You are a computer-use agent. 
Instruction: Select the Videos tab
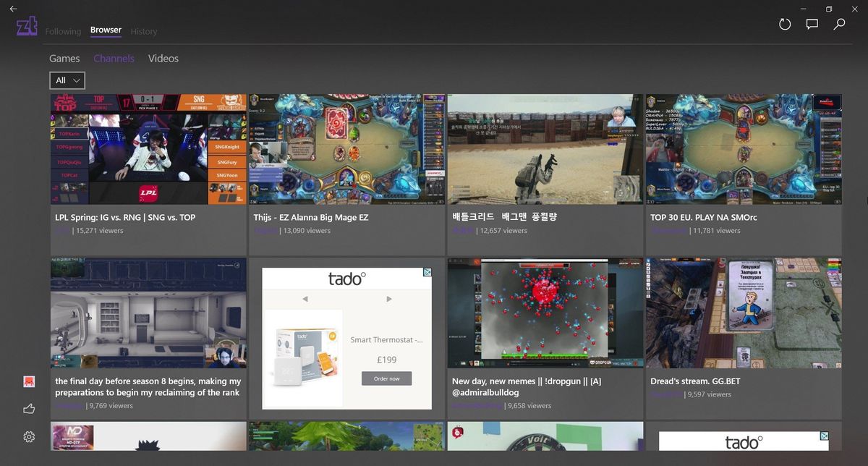coord(163,58)
